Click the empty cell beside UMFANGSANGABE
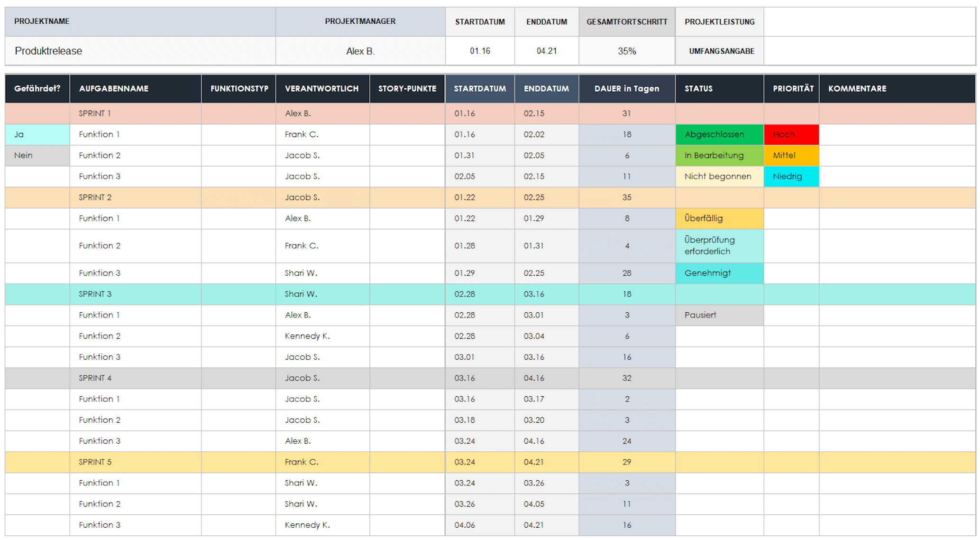 [869, 51]
